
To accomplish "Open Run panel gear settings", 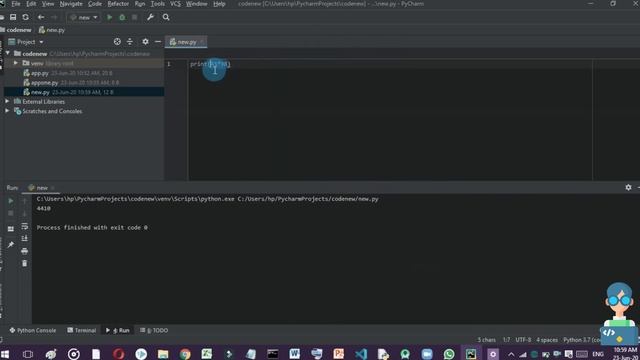I will tap(629, 187).
